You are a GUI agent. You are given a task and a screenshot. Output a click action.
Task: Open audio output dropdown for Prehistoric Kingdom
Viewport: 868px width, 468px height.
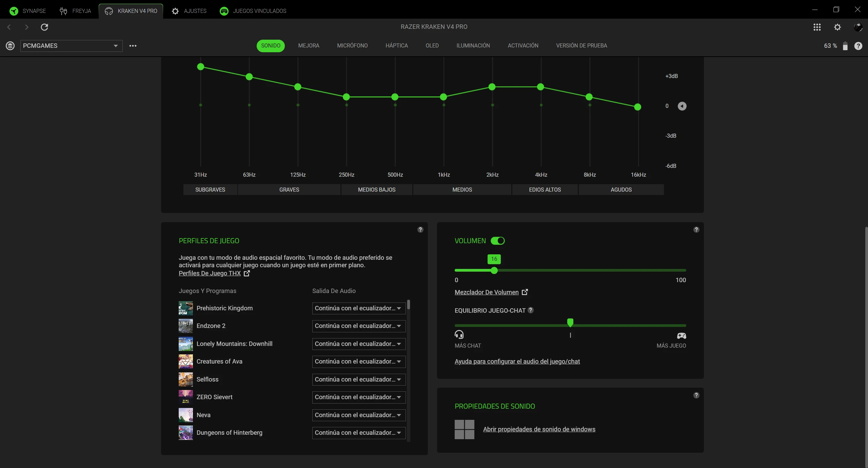(x=359, y=308)
